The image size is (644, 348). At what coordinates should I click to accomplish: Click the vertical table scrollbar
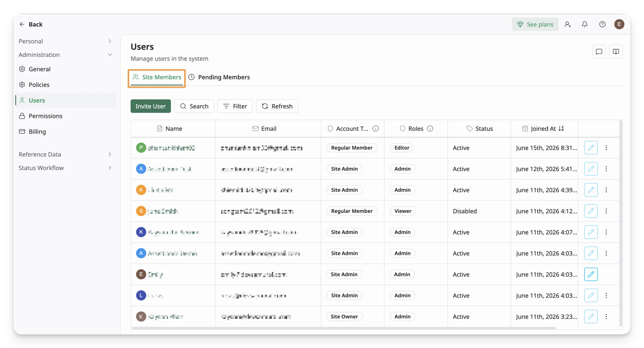[x=621, y=223]
